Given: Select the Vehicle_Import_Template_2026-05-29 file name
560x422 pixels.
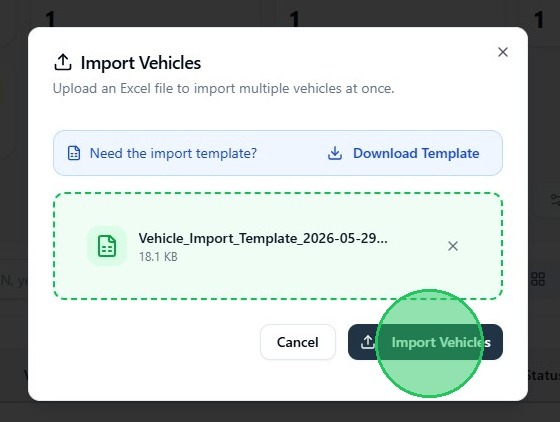Looking at the screenshot, I should coord(263,238).
